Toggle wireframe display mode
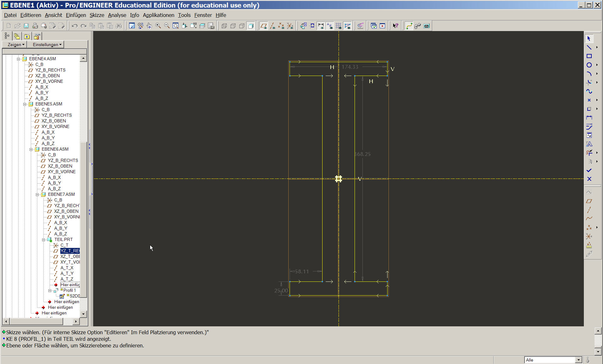The width and height of the screenshot is (603, 364). pos(224,26)
